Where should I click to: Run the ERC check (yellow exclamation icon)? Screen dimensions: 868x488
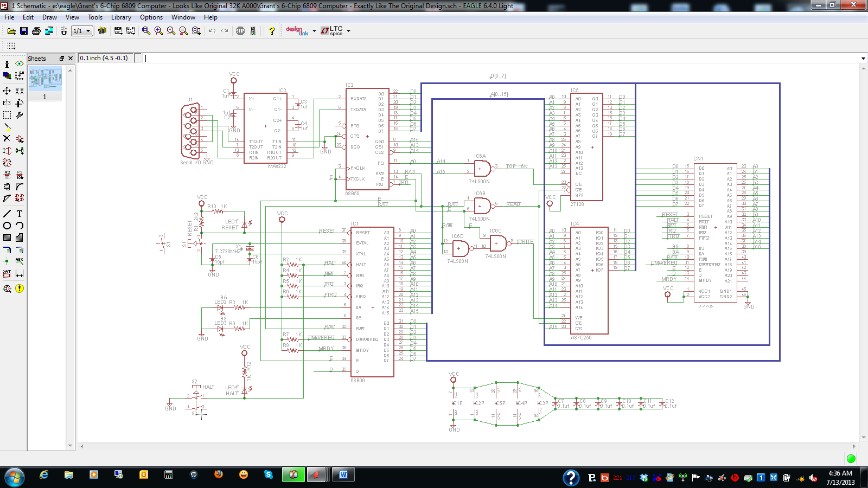tap(20, 288)
